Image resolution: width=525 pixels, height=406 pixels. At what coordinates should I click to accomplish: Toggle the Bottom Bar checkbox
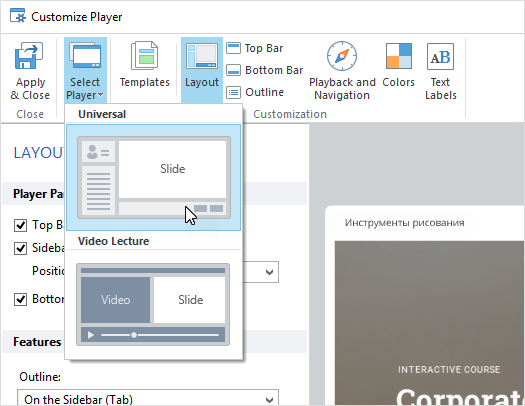coord(20,299)
